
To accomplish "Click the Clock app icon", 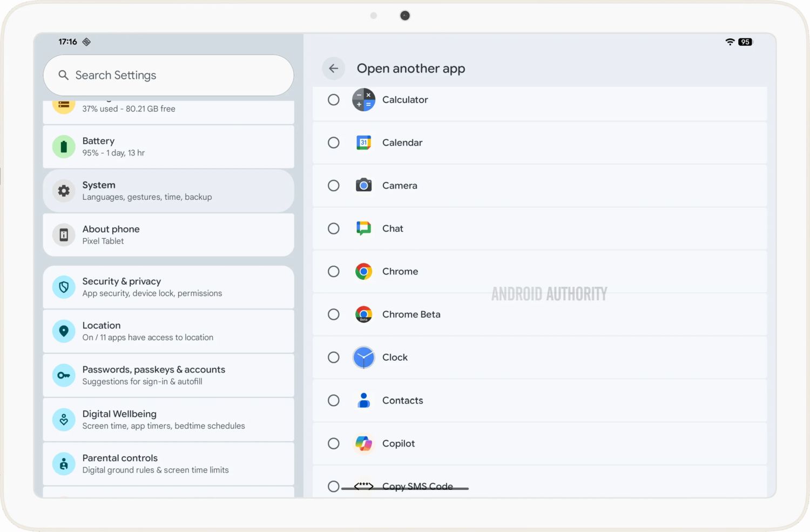I will [x=363, y=358].
